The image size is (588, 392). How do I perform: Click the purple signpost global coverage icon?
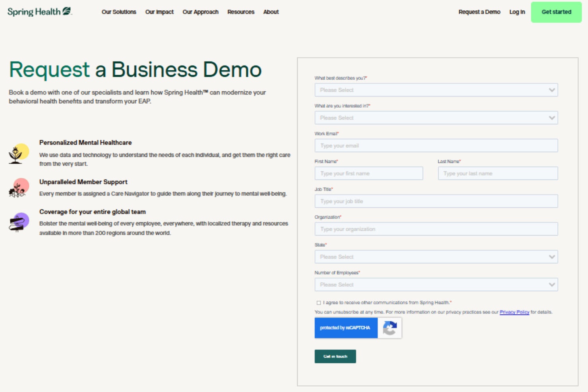(x=19, y=222)
